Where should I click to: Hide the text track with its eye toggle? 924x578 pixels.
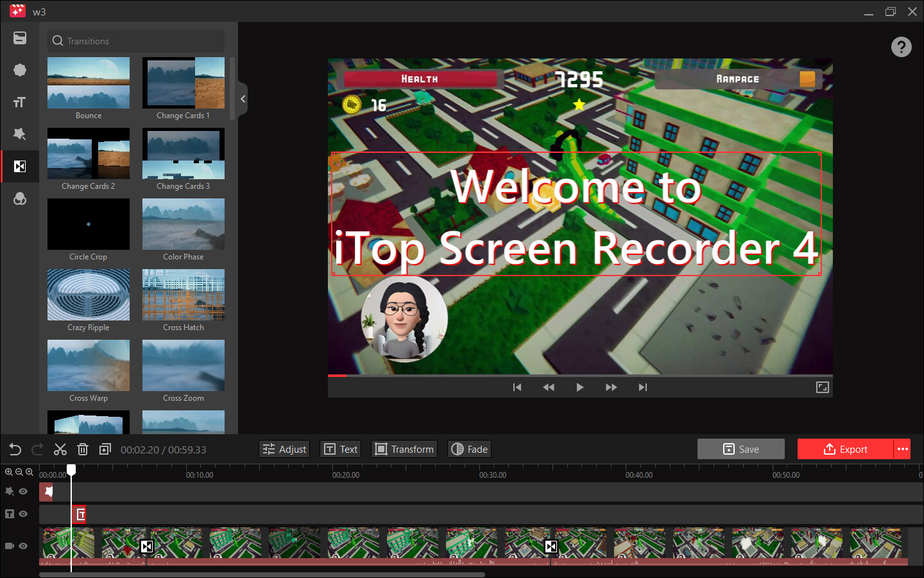[23, 514]
